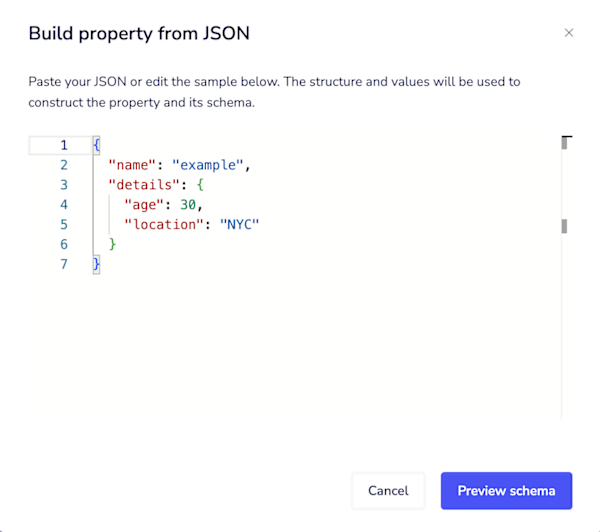Image resolution: width=600 pixels, height=532 pixels.
Task: Click the number 30 value
Action: [x=188, y=205]
